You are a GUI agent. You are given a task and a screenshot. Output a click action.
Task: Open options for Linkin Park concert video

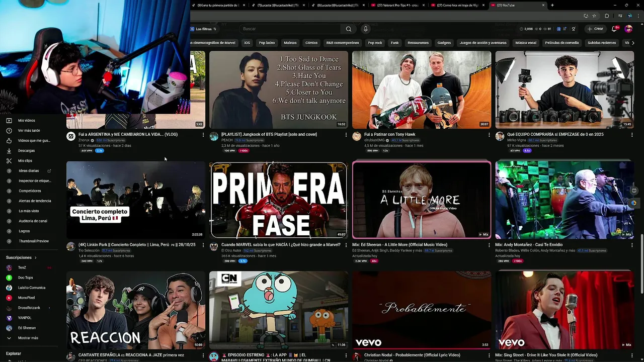(203, 245)
